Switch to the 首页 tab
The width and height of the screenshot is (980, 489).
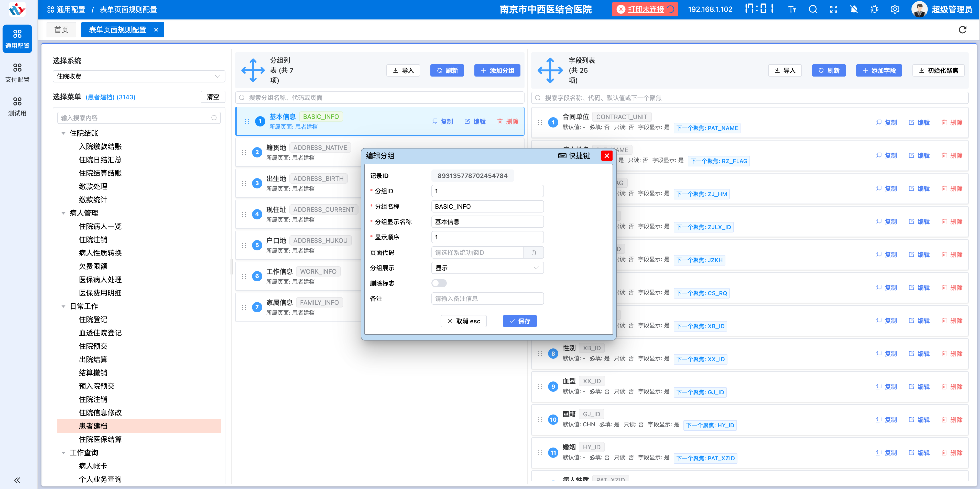click(x=61, y=29)
